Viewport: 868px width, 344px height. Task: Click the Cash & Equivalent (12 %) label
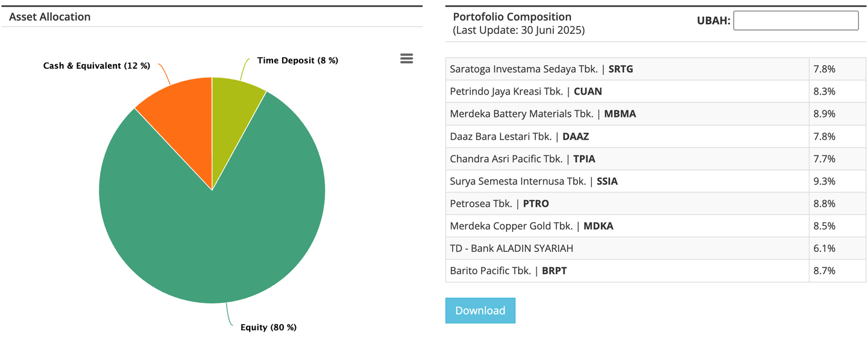(96, 66)
